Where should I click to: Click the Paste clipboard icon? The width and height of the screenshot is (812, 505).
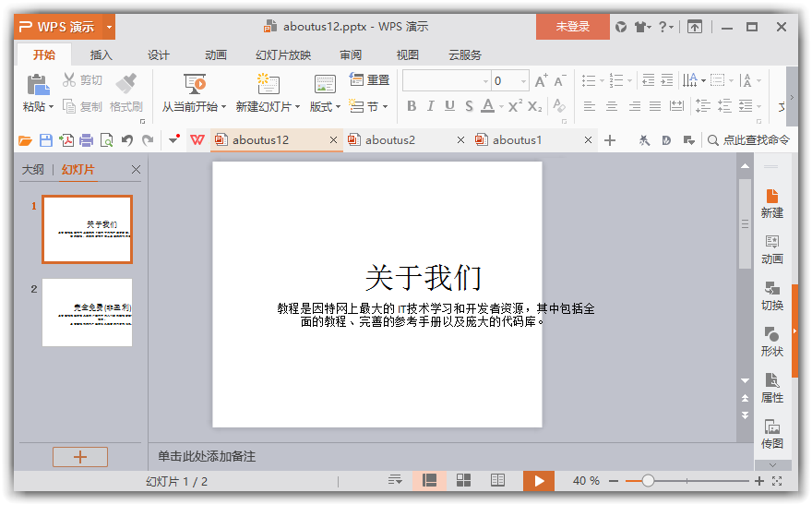point(37,84)
